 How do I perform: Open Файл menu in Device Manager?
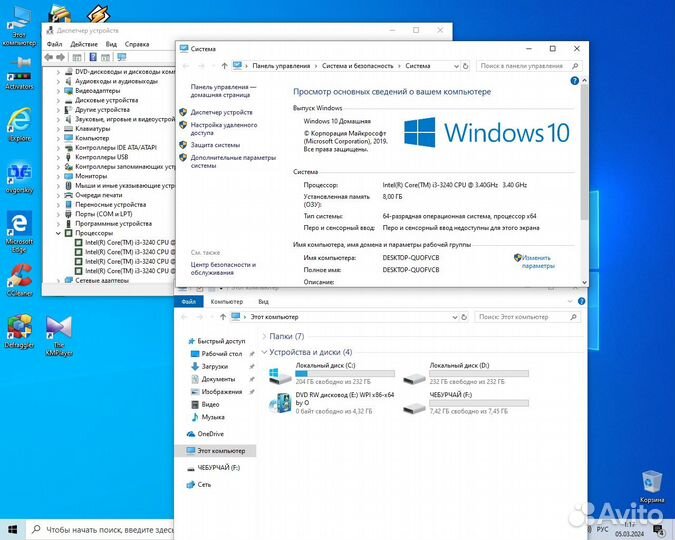54,44
